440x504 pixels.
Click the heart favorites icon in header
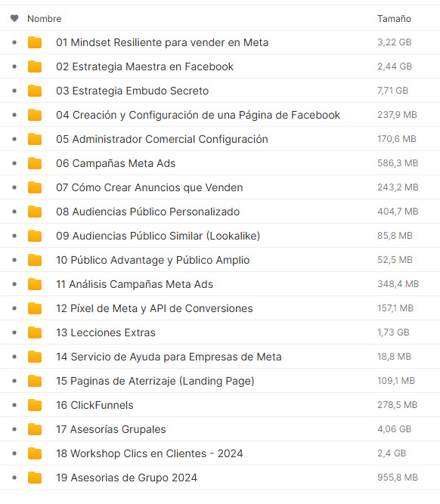14,18
